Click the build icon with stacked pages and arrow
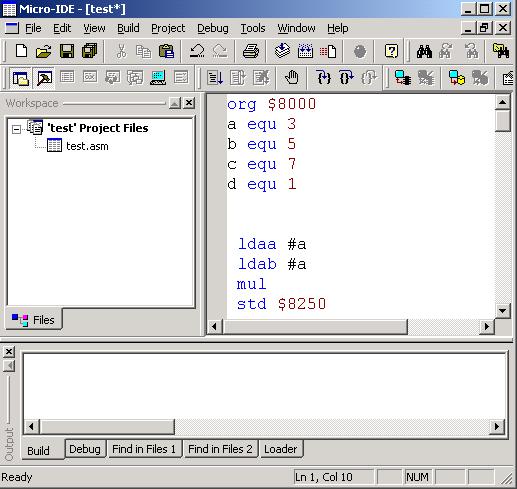517x489 pixels. pos(282,51)
